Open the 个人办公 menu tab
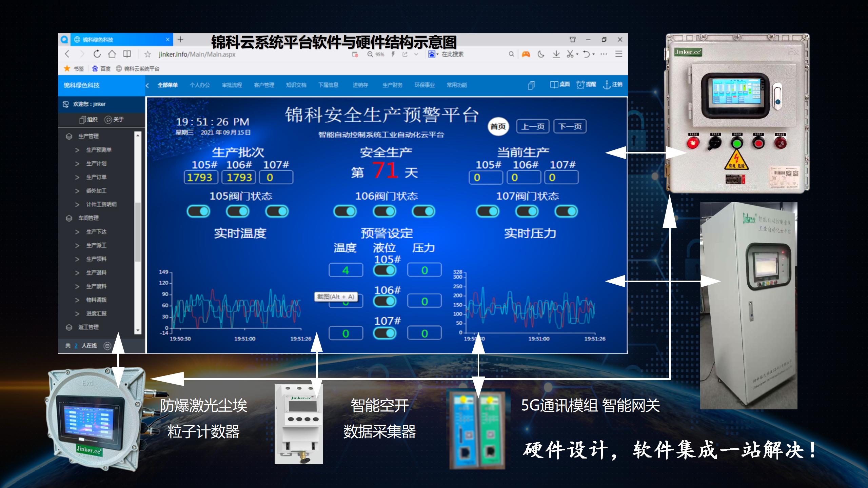The height and width of the screenshot is (488, 868). coord(200,85)
